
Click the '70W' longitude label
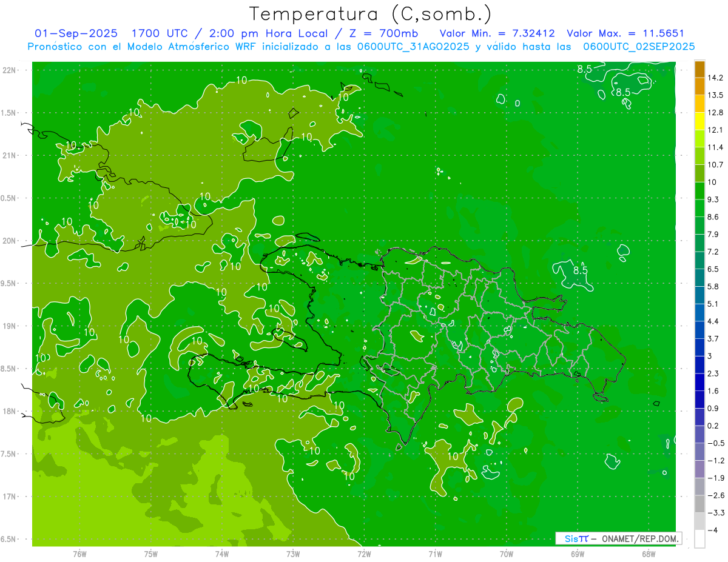click(507, 554)
